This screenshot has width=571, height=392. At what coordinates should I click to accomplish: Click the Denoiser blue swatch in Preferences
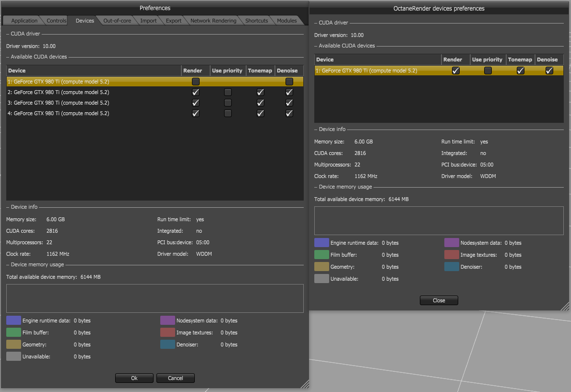(167, 344)
